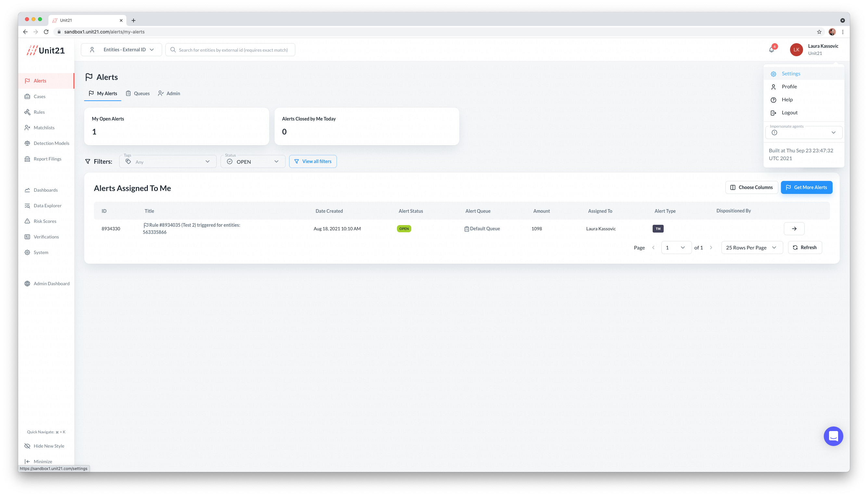
Task: Go to Detection Models in sidebar
Action: pyautogui.click(x=51, y=143)
